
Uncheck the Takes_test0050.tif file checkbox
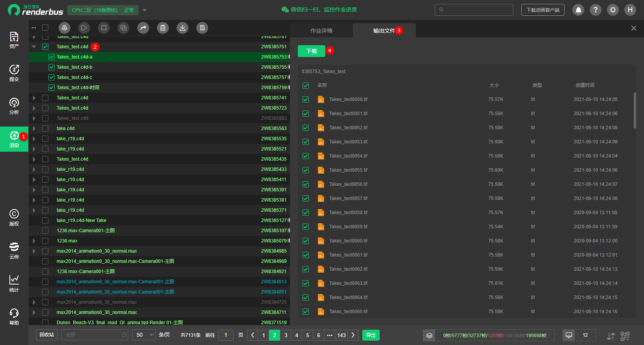[306, 99]
